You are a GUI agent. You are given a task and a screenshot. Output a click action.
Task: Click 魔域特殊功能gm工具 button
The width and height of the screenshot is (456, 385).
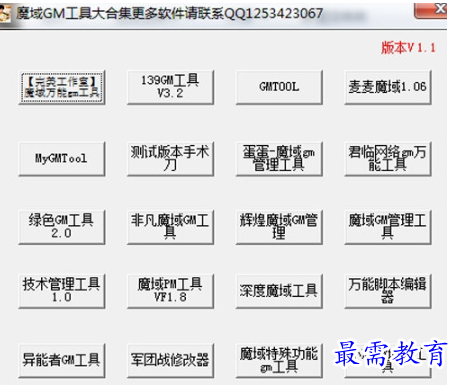(279, 361)
